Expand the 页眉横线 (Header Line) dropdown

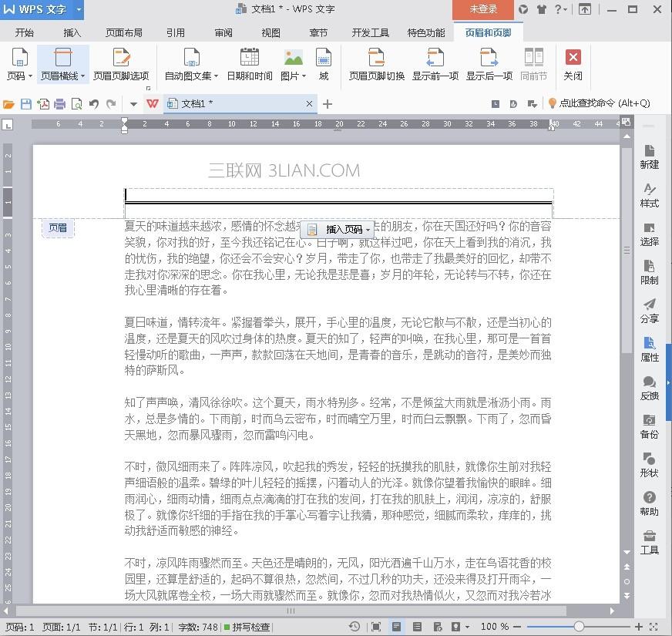point(82,76)
